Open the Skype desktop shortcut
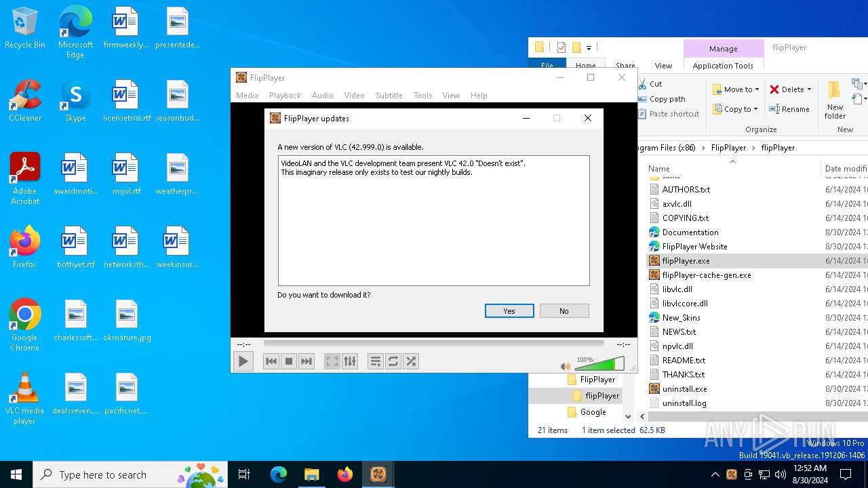Viewport: 868px width, 488px height. 75,101
